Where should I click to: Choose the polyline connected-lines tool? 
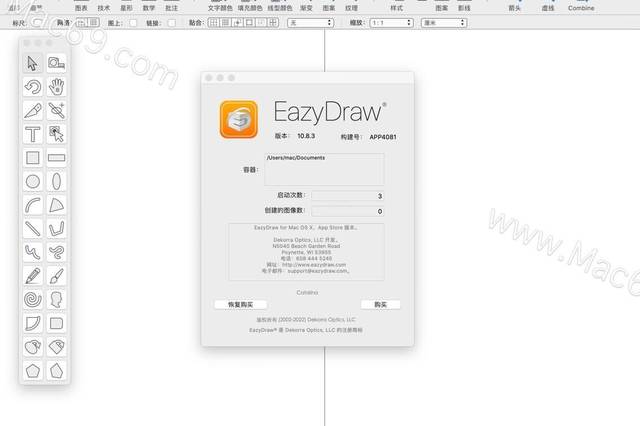(x=56, y=229)
